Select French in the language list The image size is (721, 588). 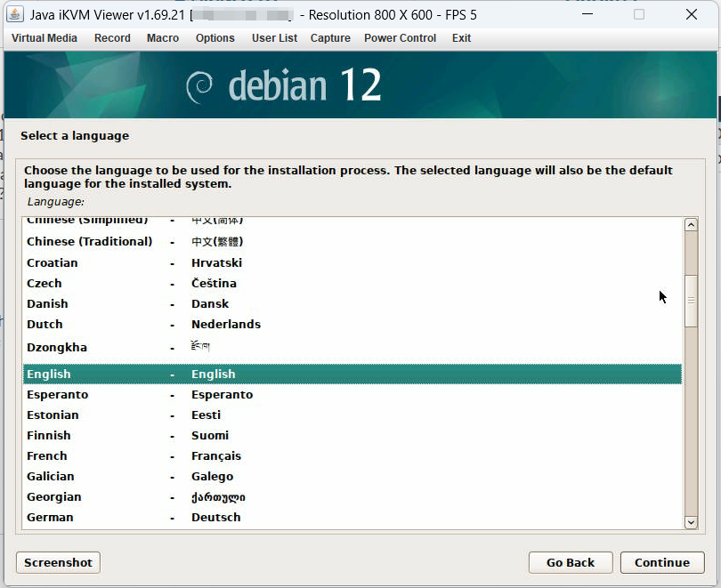352,456
